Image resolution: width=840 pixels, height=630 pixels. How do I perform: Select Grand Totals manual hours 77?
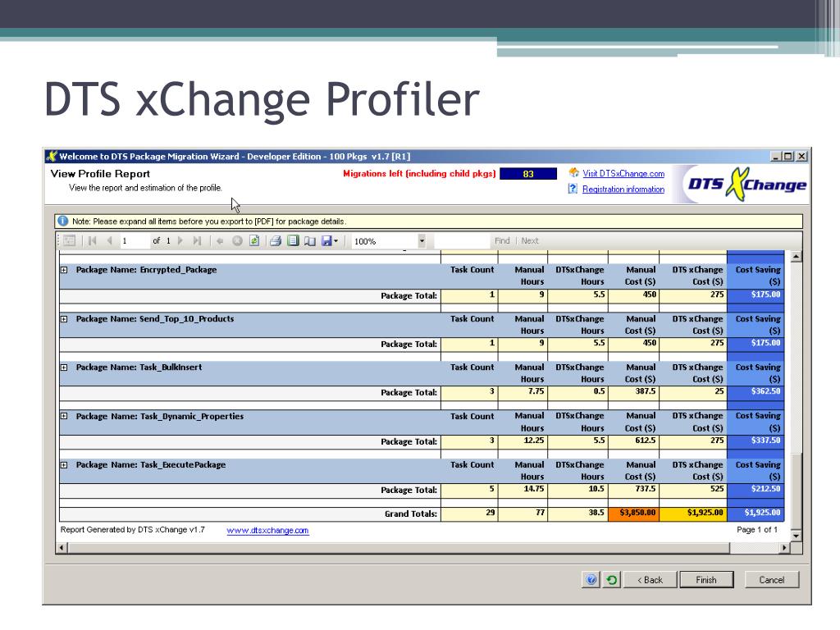pyautogui.click(x=523, y=514)
